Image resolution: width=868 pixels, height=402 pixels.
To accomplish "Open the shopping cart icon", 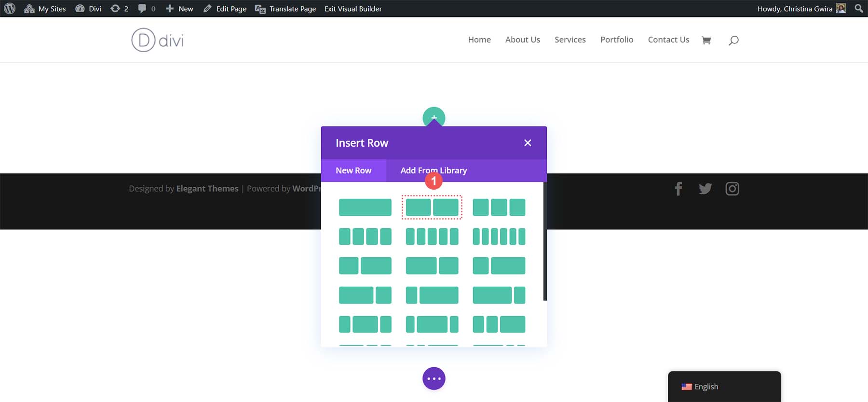I will pos(706,41).
